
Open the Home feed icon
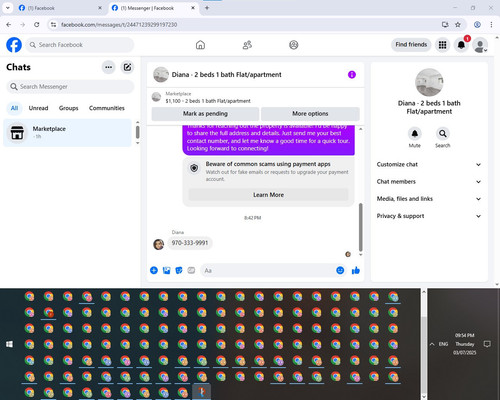(x=200, y=45)
